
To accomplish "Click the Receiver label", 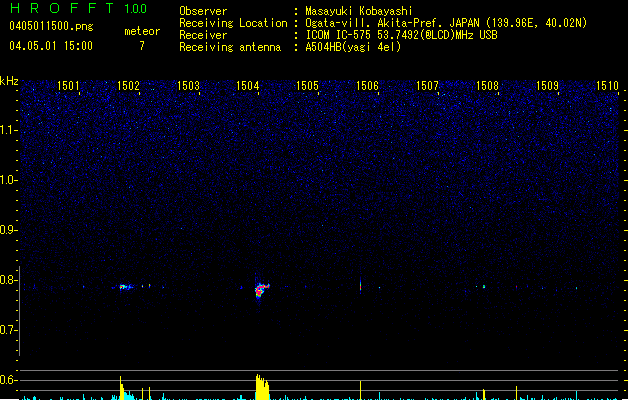I will (x=203, y=35).
